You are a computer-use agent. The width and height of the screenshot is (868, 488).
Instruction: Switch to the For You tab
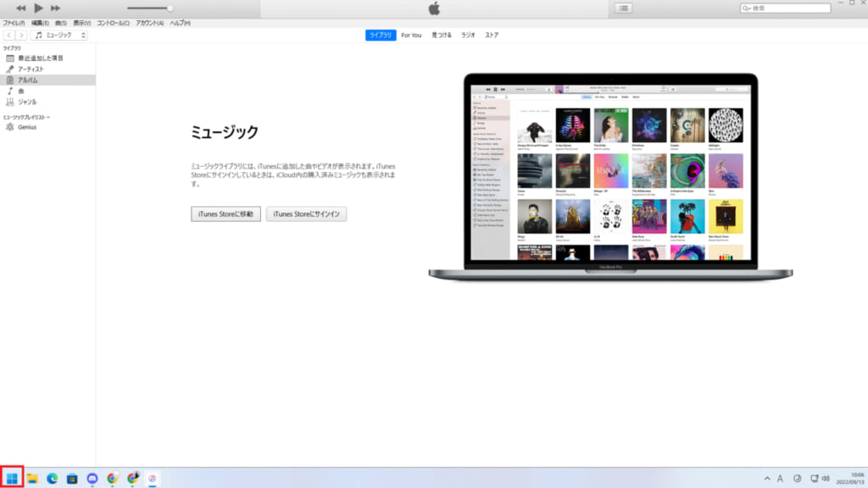pos(411,35)
